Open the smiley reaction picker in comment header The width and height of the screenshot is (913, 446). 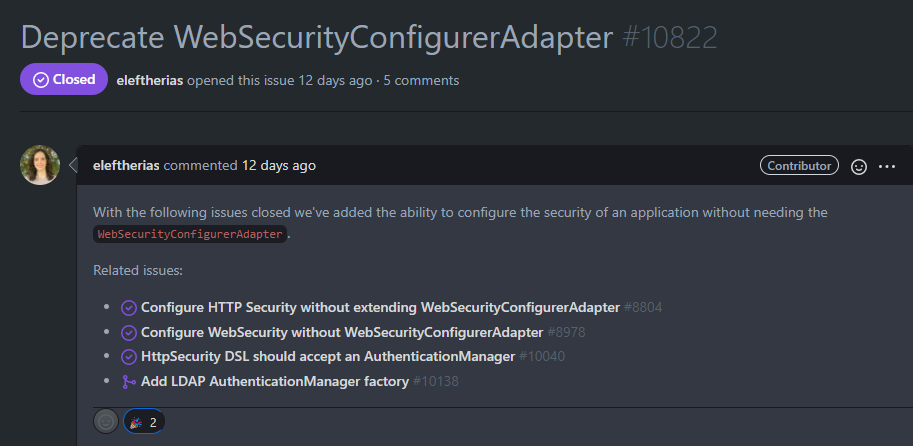point(858,166)
